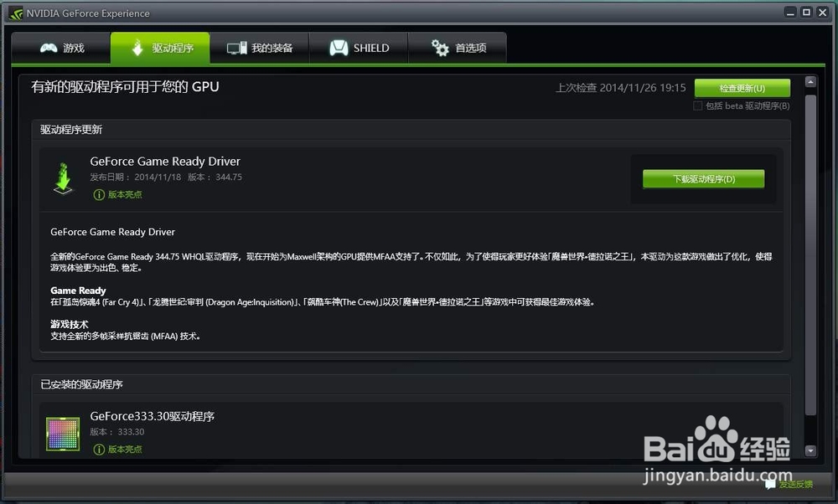Click the SHIELD controller icon
Screen dimensions: 838x504
[339, 48]
